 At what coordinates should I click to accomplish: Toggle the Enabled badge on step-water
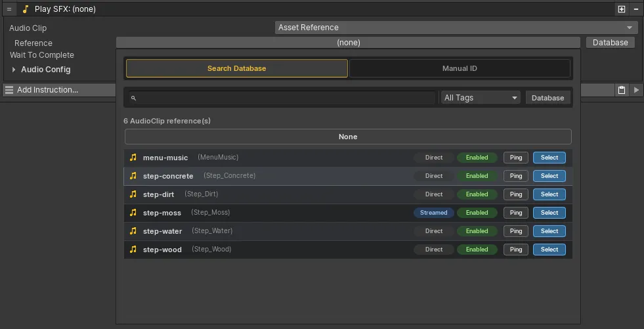coord(477,231)
